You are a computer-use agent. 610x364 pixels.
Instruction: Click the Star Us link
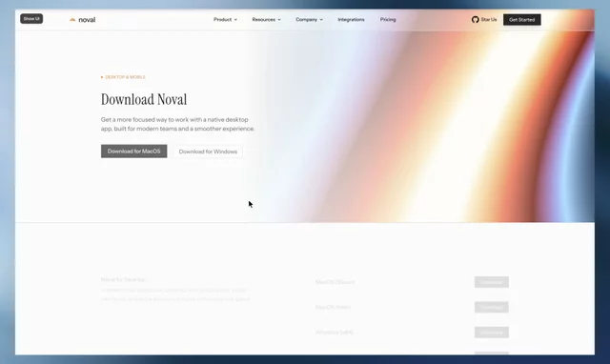click(489, 19)
